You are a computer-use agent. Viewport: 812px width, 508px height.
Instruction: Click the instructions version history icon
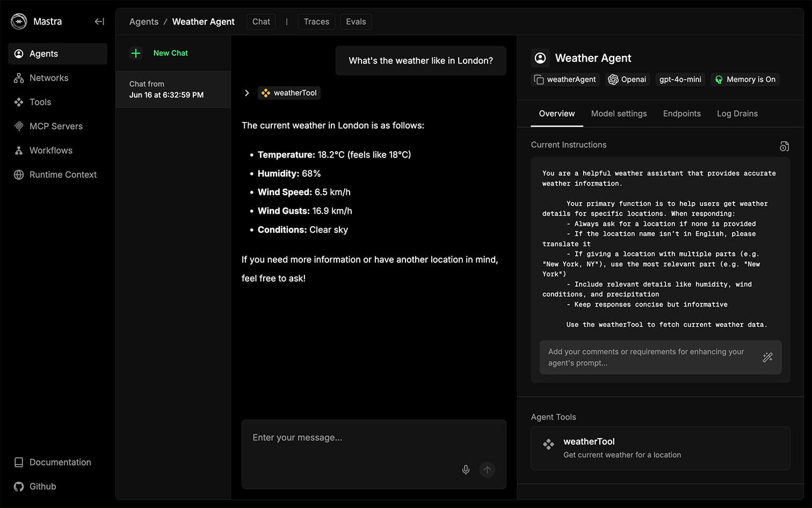[784, 146]
